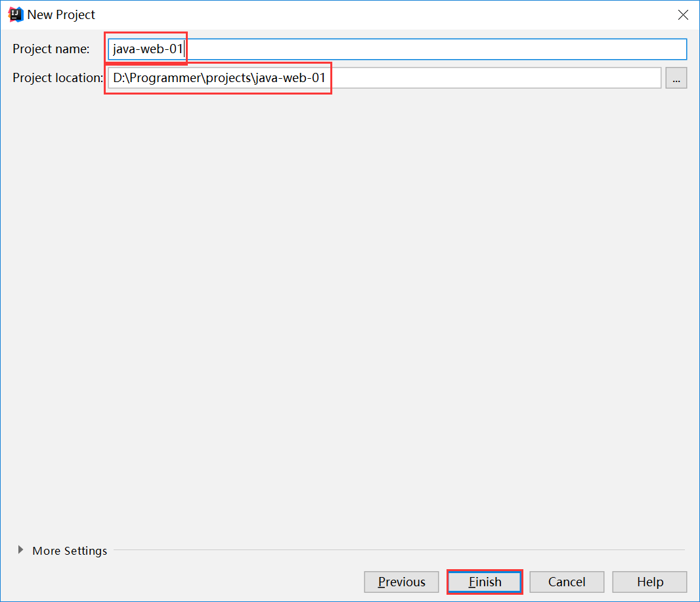Image resolution: width=700 pixels, height=602 pixels.
Task: Open Help for New Project
Action: (x=649, y=582)
